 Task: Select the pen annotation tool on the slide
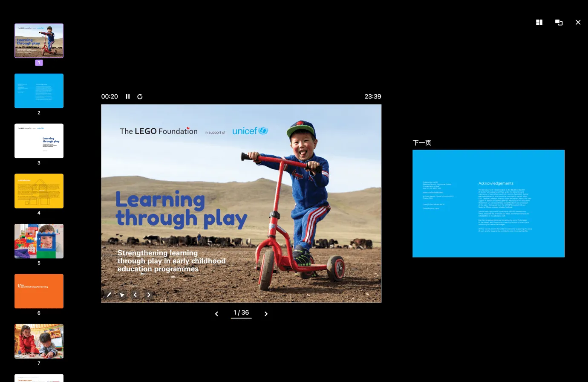(109, 295)
